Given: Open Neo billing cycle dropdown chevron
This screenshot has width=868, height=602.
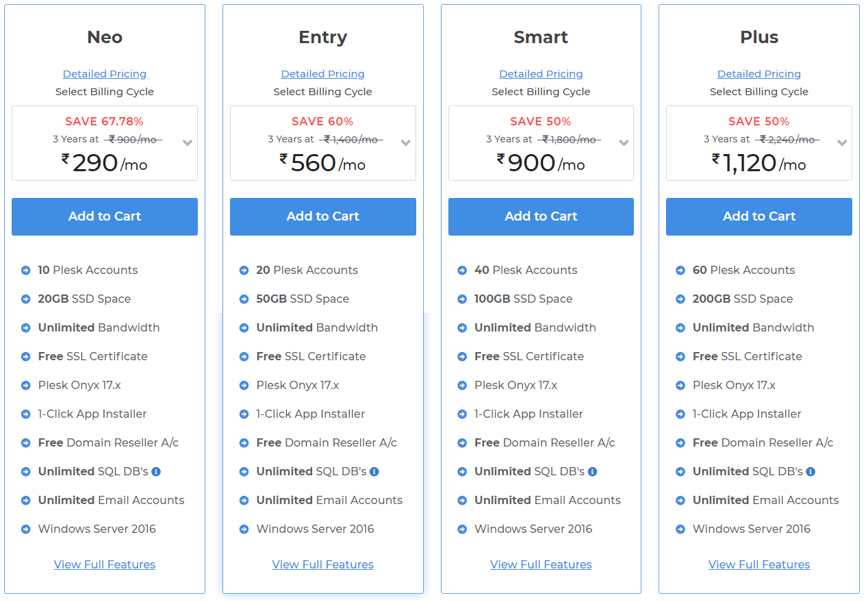Looking at the screenshot, I should 188,143.
